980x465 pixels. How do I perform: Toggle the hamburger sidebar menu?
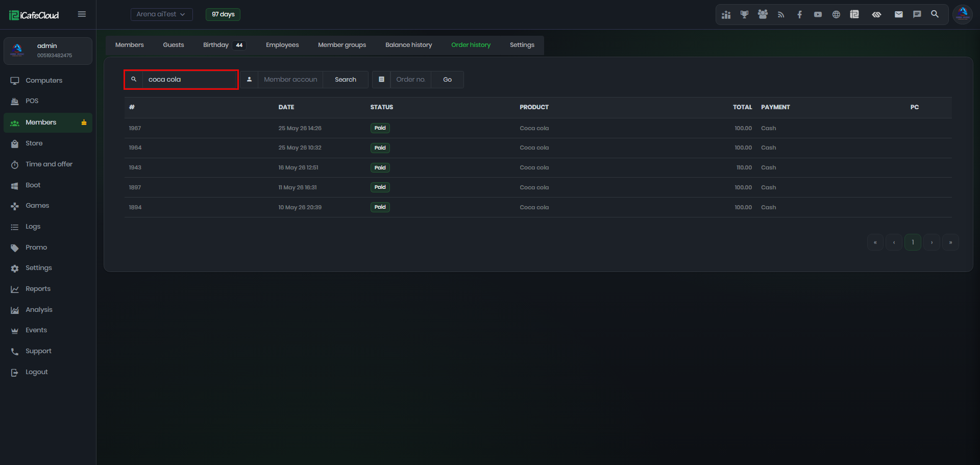pos(82,14)
